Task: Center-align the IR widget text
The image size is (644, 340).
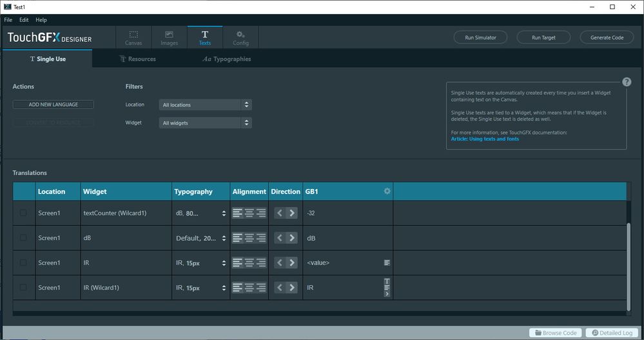Action: [x=249, y=263]
